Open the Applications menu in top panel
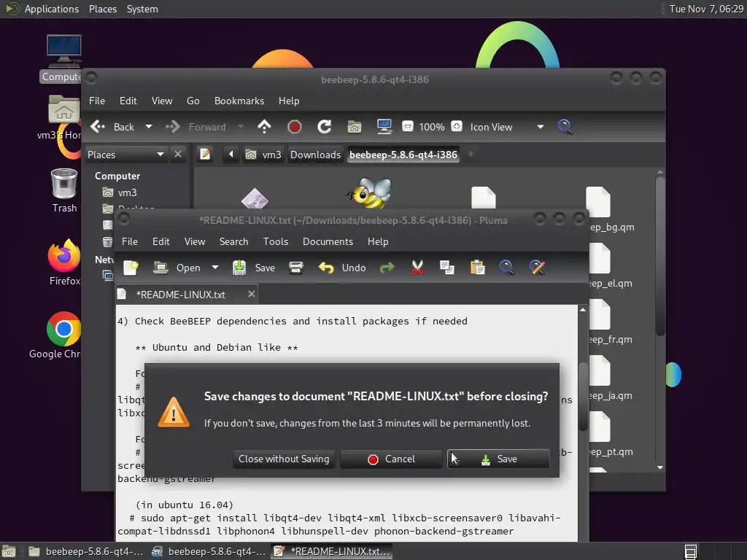The height and width of the screenshot is (560, 747). 52,9
